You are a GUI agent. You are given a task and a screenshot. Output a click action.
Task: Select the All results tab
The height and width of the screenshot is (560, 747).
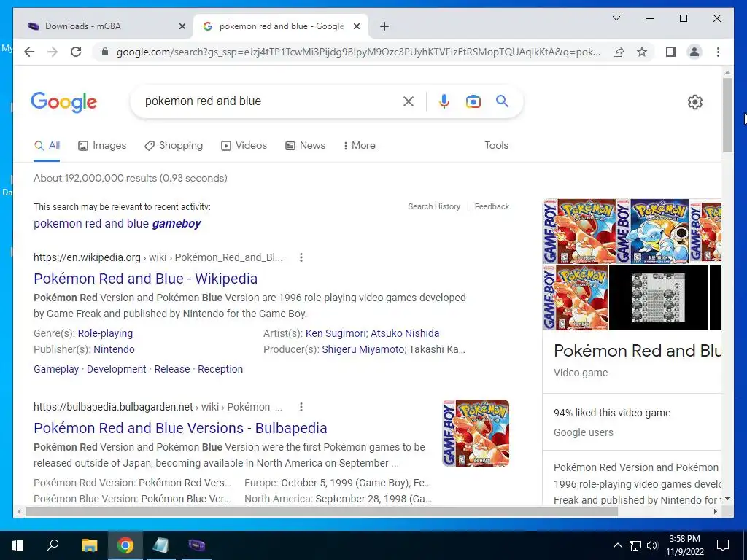click(x=47, y=146)
